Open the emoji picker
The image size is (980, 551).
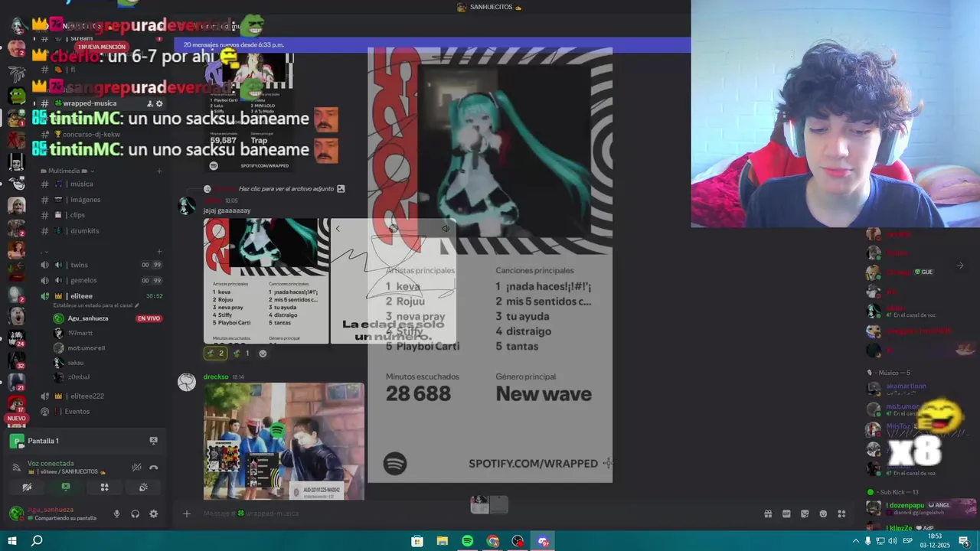coord(823,514)
